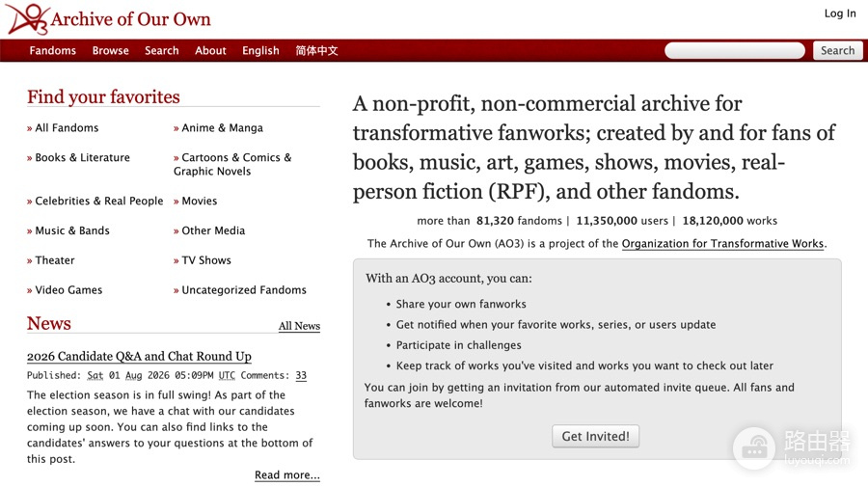Click the Find your favorites heading
The width and height of the screenshot is (868, 487).
(103, 96)
